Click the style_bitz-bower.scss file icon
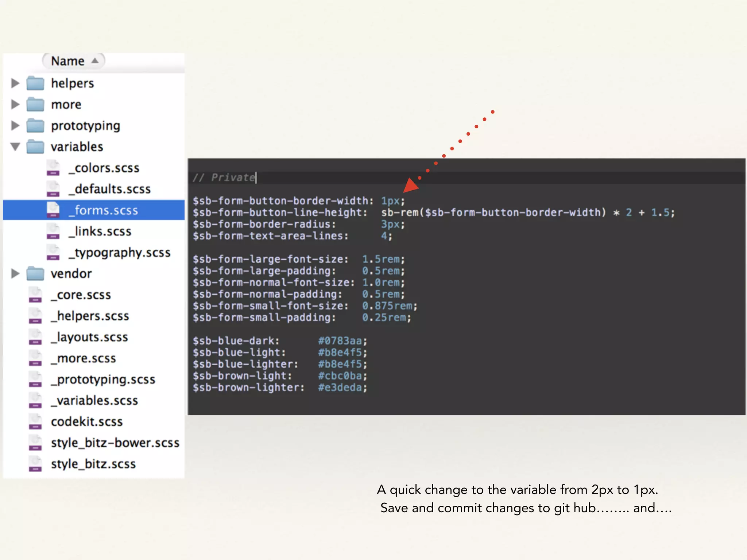 (35, 443)
